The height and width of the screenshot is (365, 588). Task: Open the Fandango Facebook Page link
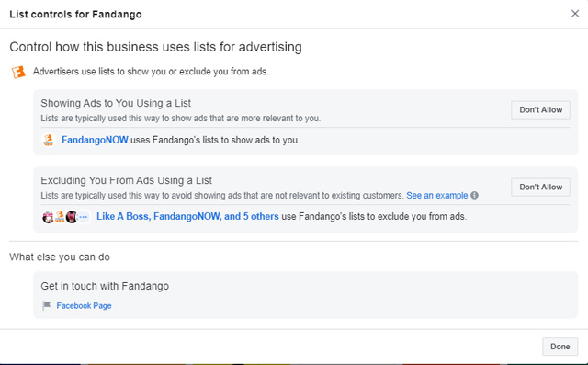[84, 306]
